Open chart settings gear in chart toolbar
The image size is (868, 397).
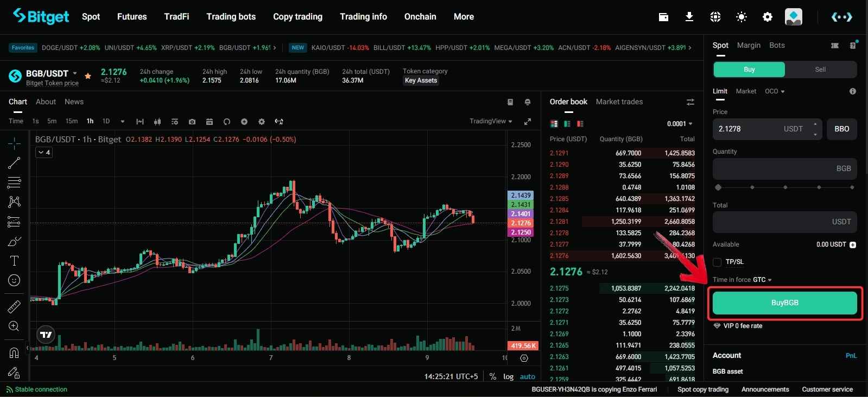click(x=262, y=122)
